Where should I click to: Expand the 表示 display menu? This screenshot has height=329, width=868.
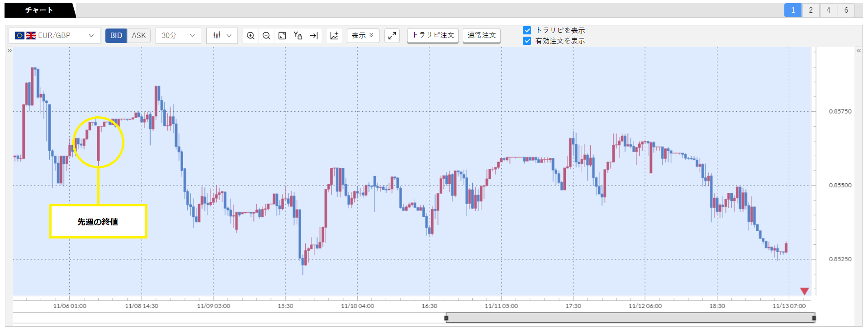tap(363, 35)
